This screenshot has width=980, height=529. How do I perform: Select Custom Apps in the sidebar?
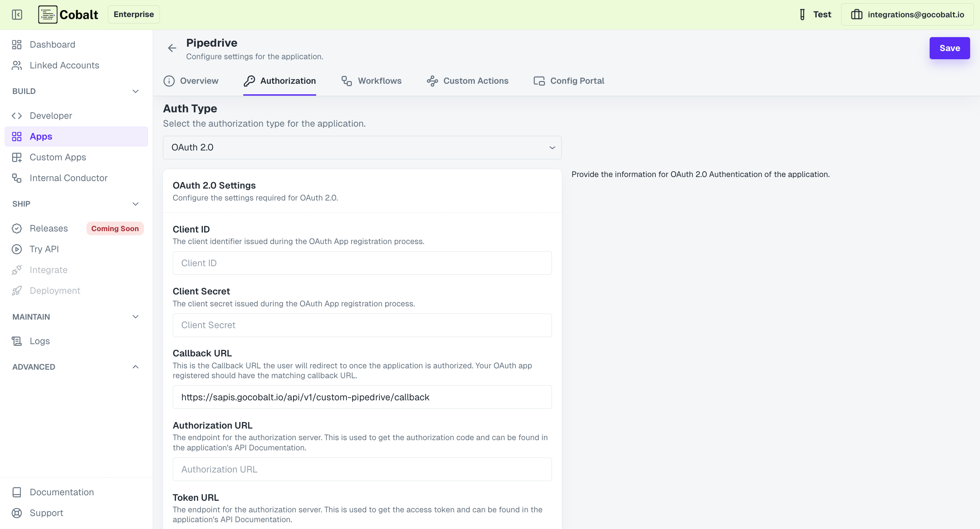pos(58,157)
